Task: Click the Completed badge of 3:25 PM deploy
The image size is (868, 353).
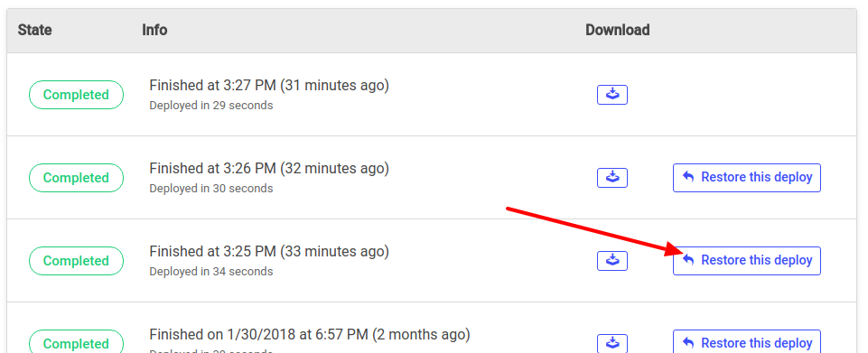Action: click(x=76, y=261)
